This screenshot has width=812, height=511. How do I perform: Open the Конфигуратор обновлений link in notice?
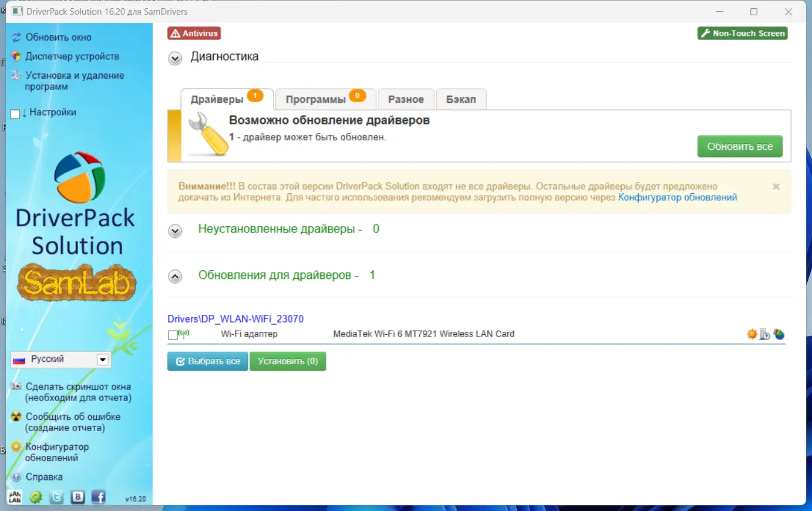[x=678, y=197]
